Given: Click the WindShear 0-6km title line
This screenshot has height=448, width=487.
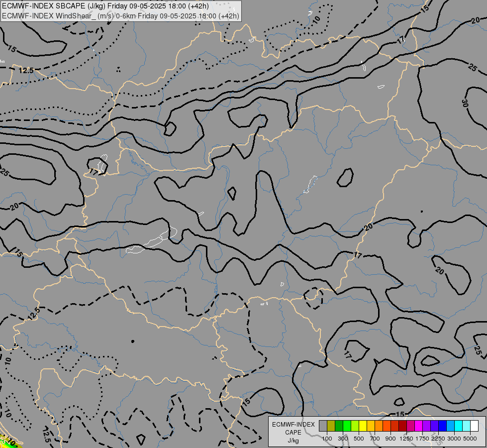Looking at the screenshot, I should [120, 15].
